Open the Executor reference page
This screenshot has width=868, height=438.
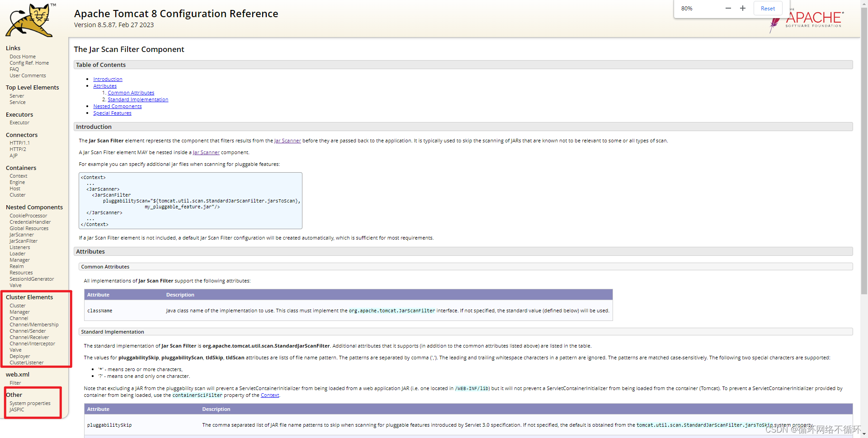[x=19, y=122]
